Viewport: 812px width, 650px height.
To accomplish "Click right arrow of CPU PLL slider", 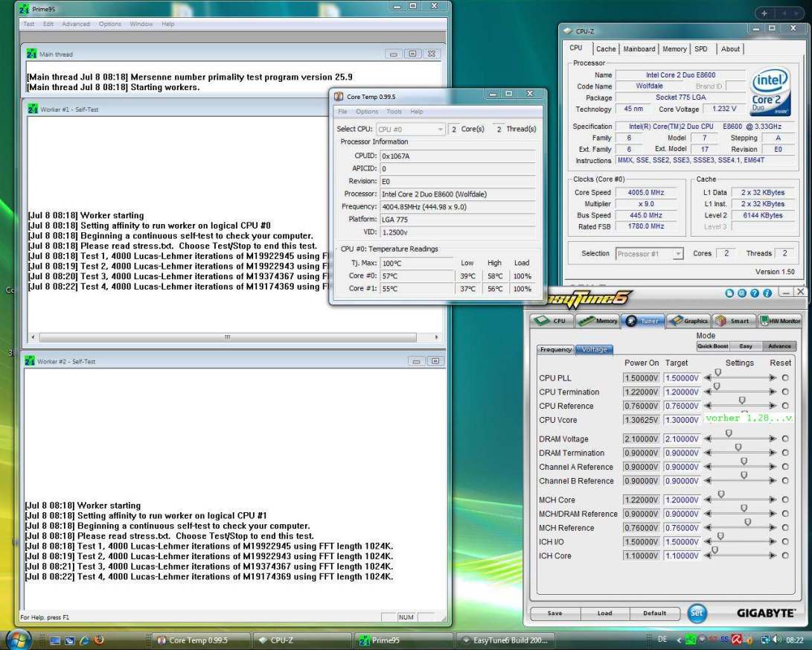I will (773, 378).
